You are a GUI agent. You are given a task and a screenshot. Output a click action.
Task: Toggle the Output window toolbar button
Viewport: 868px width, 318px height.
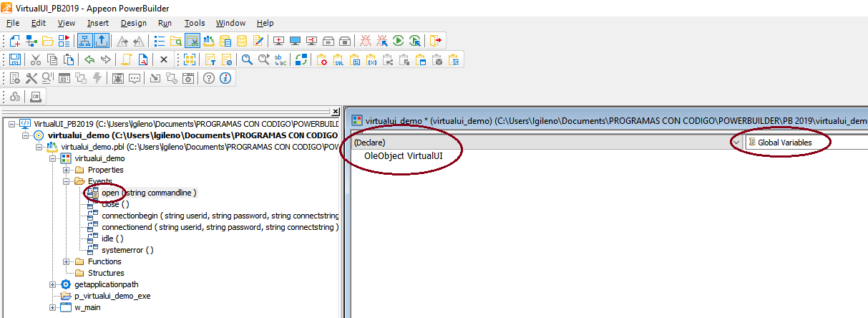(101, 41)
